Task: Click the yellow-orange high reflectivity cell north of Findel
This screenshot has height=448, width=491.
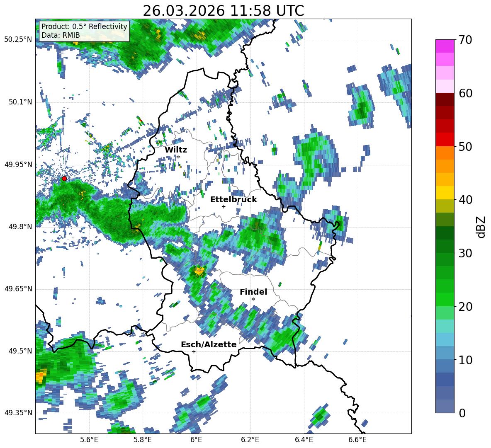Action: pyautogui.click(x=199, y=271)
